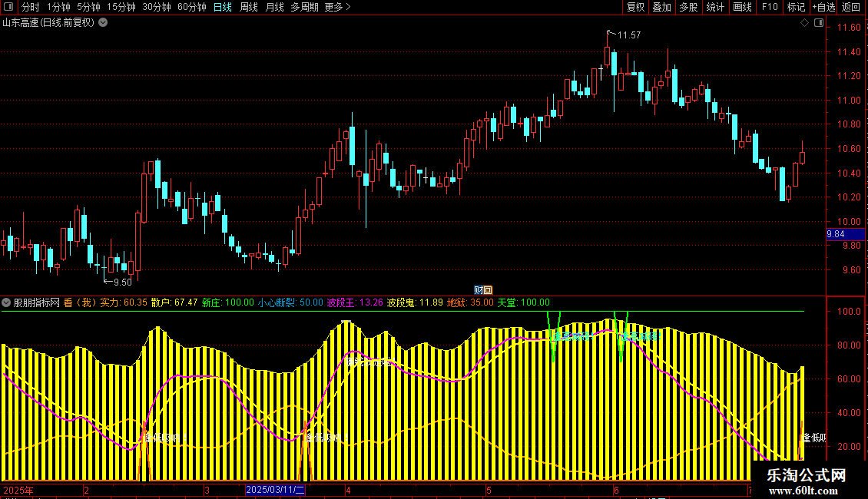Click the 波段王: 13.26 value
This screenshot has width=868, height=499.
pyautogui.click(x=355, y=302)
